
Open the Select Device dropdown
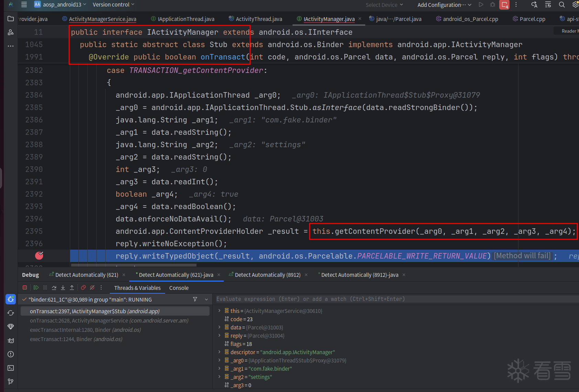pyautogui.click(x=384, y=5)
